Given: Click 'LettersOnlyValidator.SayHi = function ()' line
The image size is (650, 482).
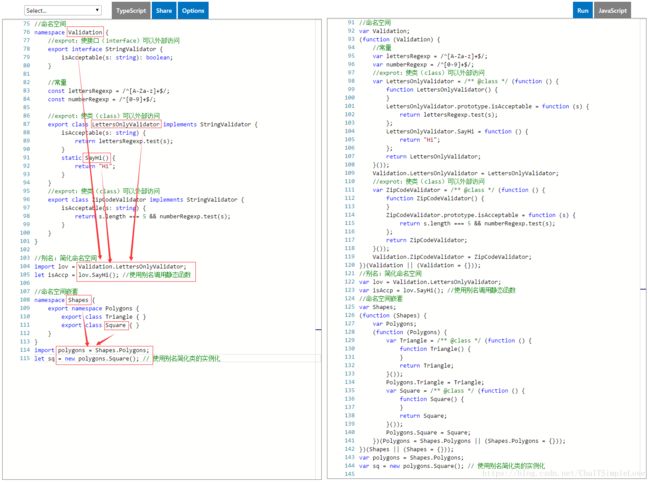Looking at the screenshot, I should point(457,131).
